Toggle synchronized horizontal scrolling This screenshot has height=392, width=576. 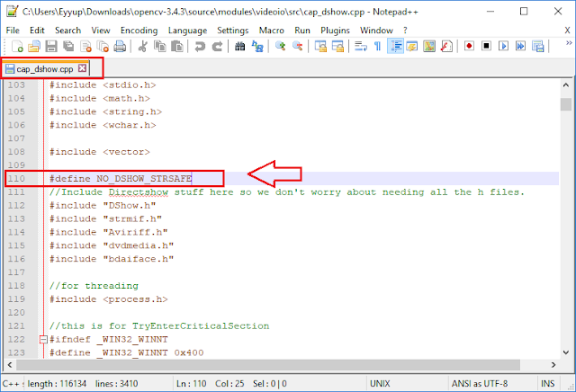pyautogui.click(x=337, y=46)
